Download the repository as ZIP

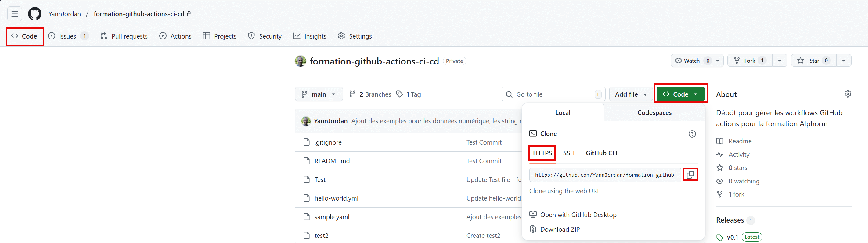[x=560, y=229]
